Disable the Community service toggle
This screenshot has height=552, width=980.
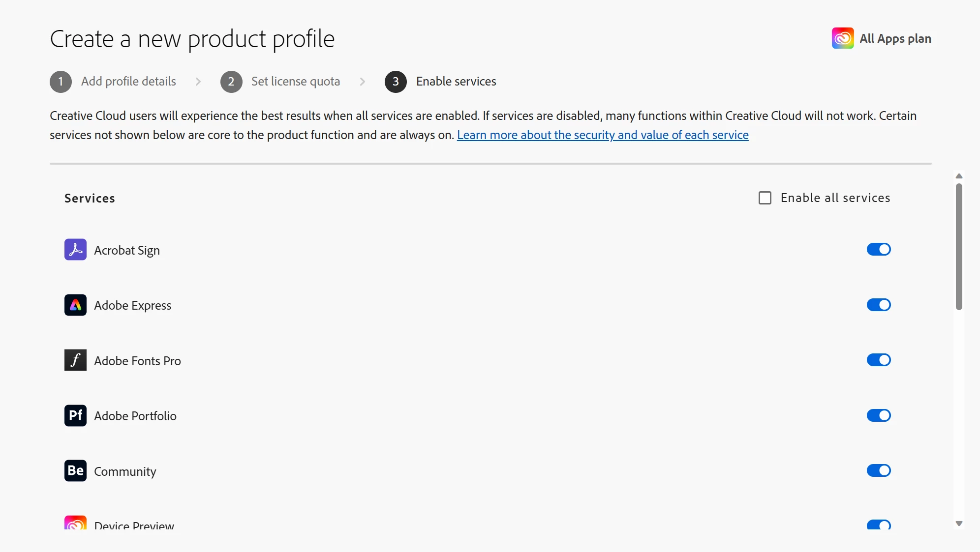(879, 471)
